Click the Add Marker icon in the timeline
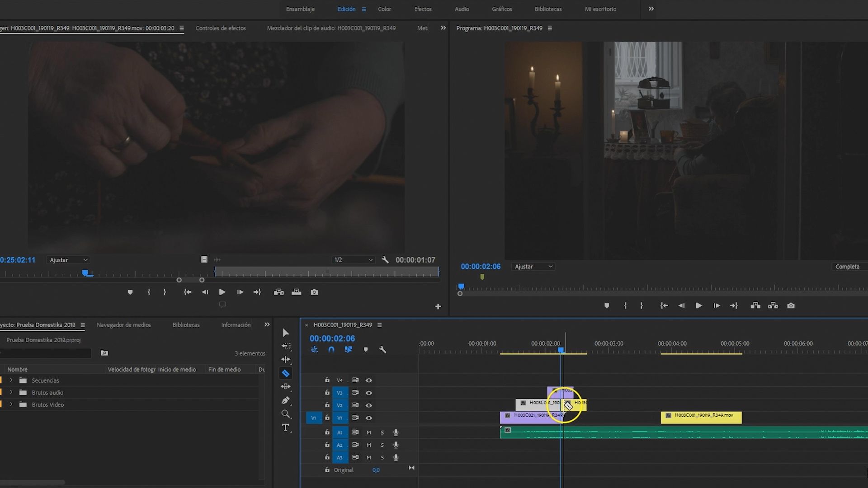This screenshot has width=868, height=488. pos(366,349)
